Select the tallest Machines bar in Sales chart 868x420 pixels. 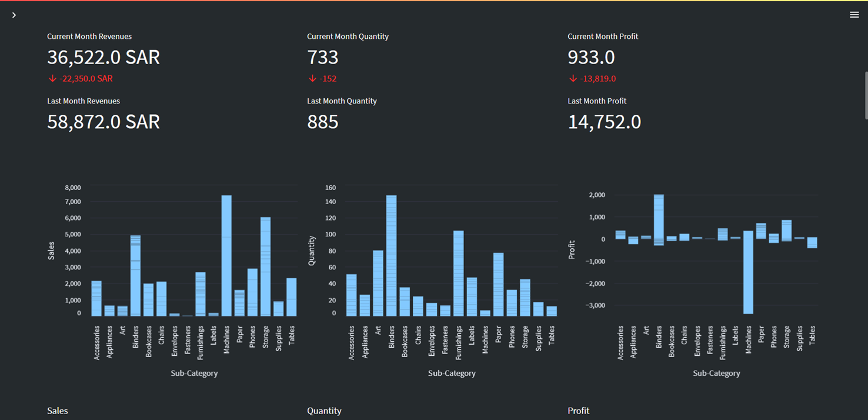point(225,253)
